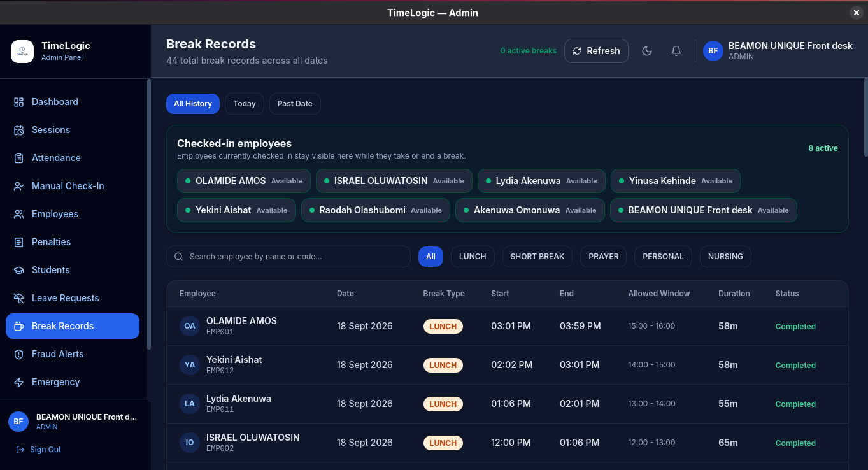The width and height of the screenshot is (868, 470).
Task: Select the All History tab
Action: point(193,104)
